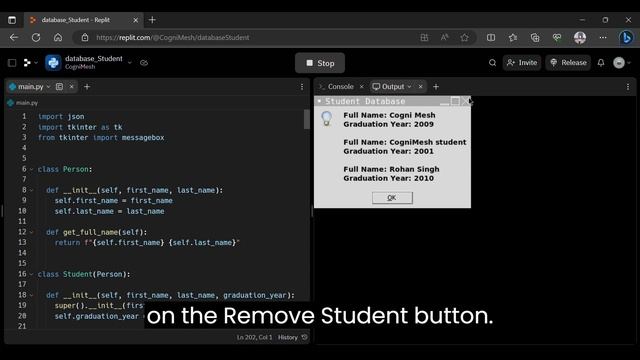Open the browser essentials heart icon
640x360 pixels.
(557, 38)
